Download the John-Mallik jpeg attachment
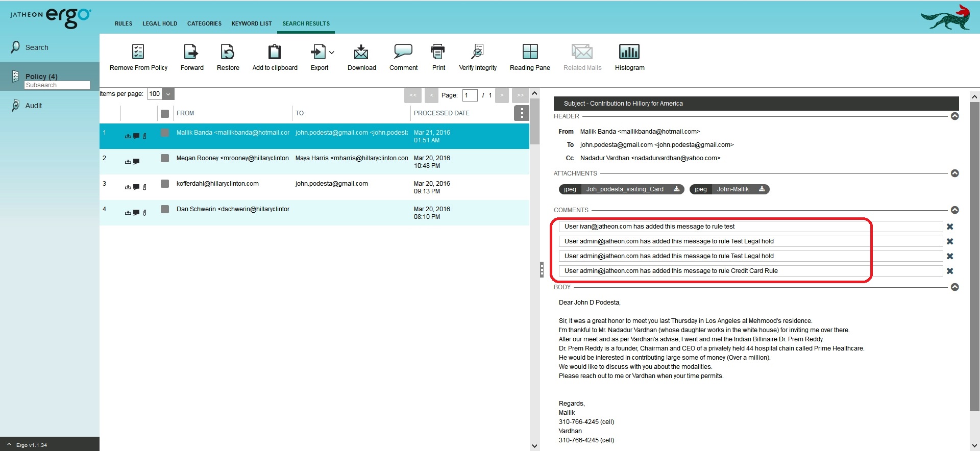 pos(762,189)
